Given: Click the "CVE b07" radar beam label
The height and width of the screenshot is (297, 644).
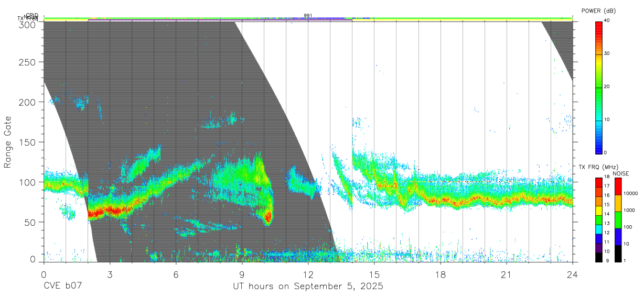Looking at the screenshot, I should (62, 287).
